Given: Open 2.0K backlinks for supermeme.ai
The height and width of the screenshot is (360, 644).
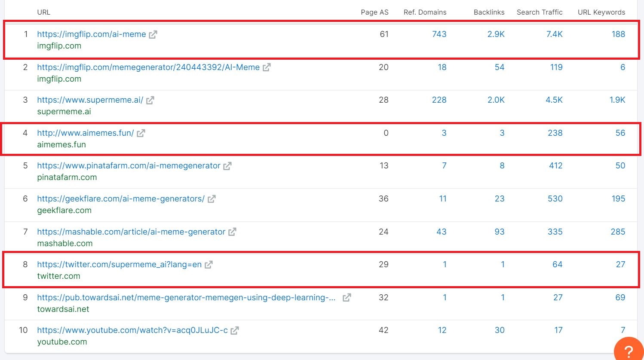Looking at the screenshot, I should [496, 100].
